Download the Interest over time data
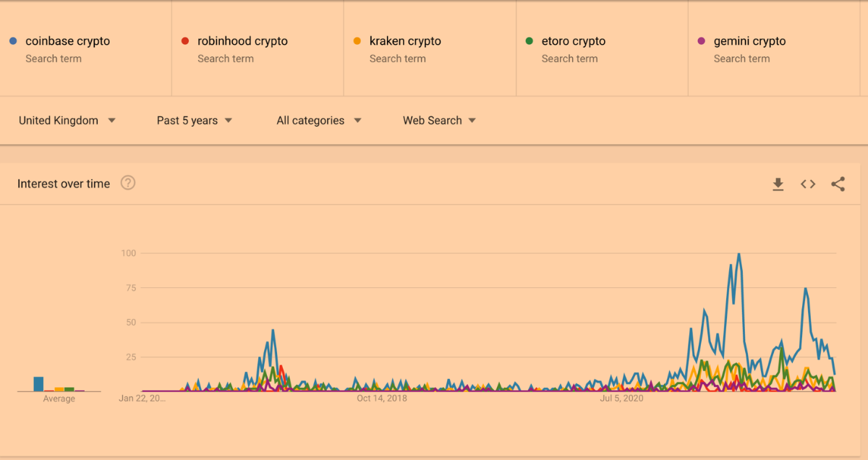The image size is (868, 460). pos(778,184)
